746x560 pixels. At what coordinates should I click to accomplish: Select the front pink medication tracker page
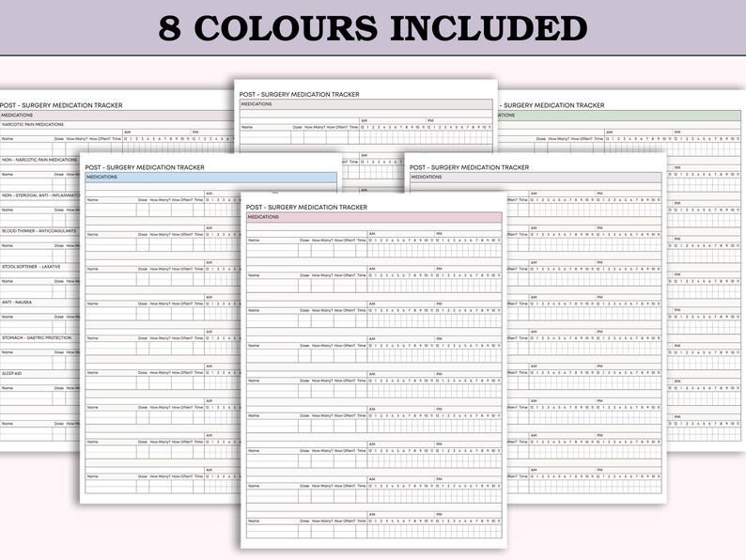pos(374,369)
